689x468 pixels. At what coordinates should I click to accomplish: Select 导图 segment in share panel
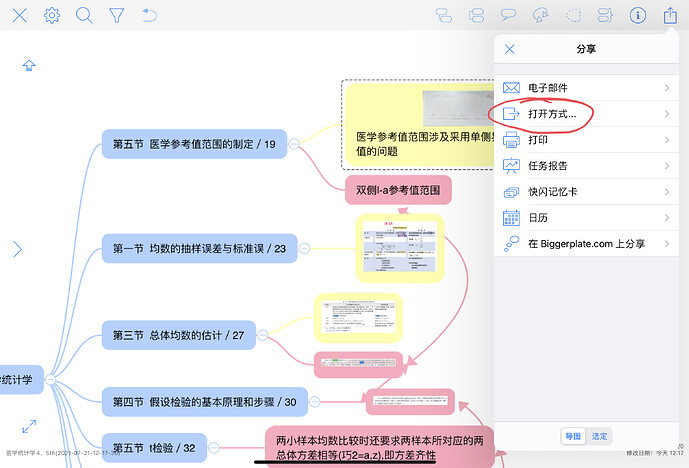pos(573,436)
